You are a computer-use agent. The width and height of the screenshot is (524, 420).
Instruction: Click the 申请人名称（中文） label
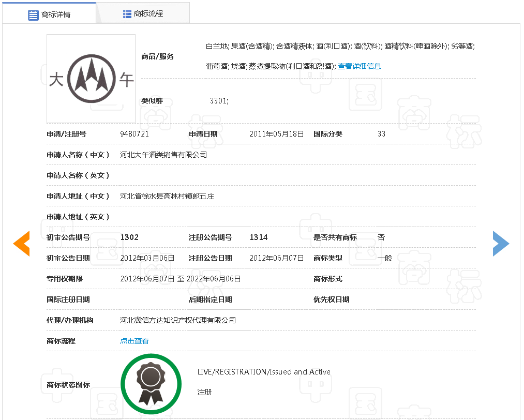coord(78,155)
